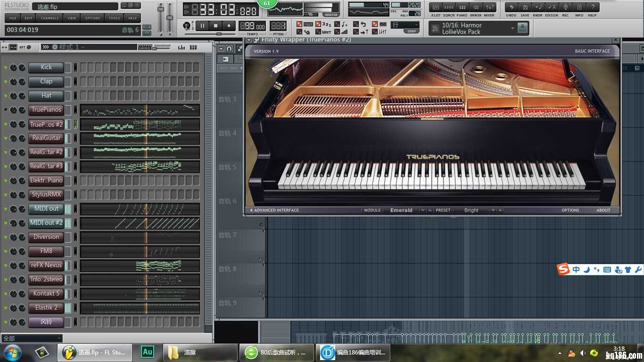Viewport: 644px width, 362px height.
Task: Open Fruity Wrapper window menu arrow
Action: point(249,40)
